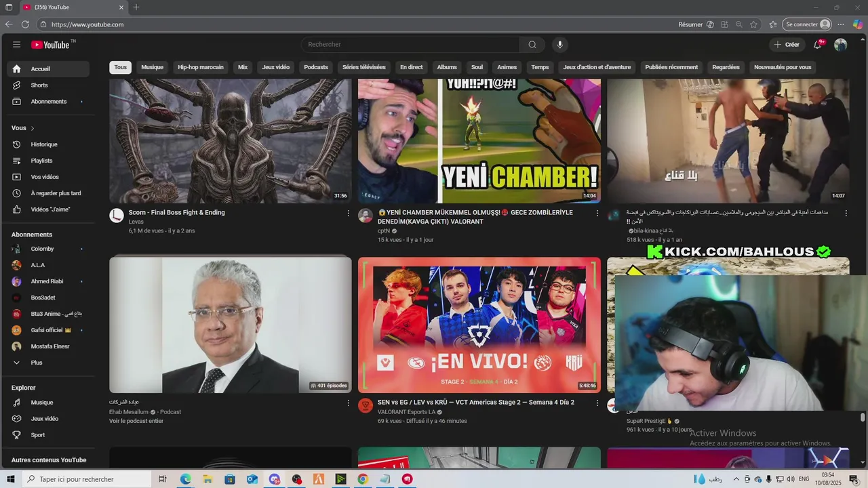The width and height of the screenshot is (868, 488).
Task: Start voice search with the microphone
Action: click(x=559, y=45)
